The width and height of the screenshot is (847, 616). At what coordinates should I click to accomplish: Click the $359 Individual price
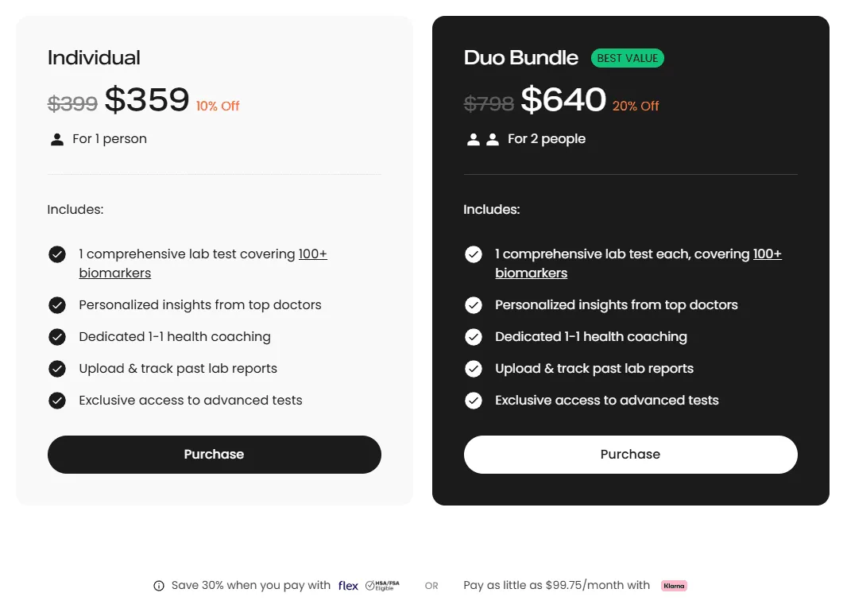coord(147,100)
